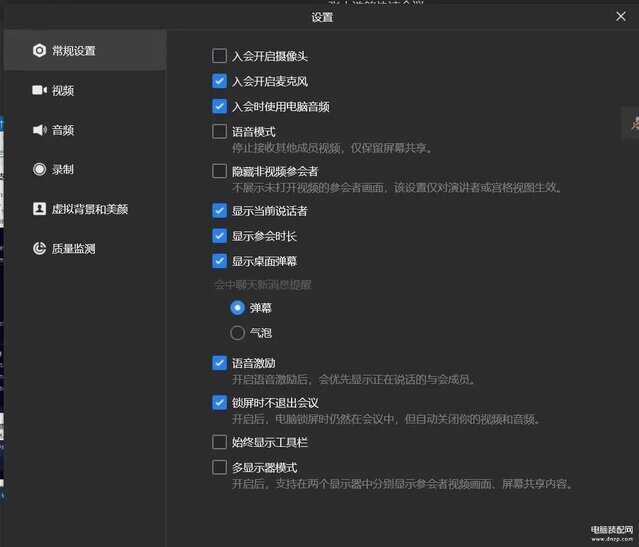Enable 始终显示工具栏 checkbox

point(219,442)
